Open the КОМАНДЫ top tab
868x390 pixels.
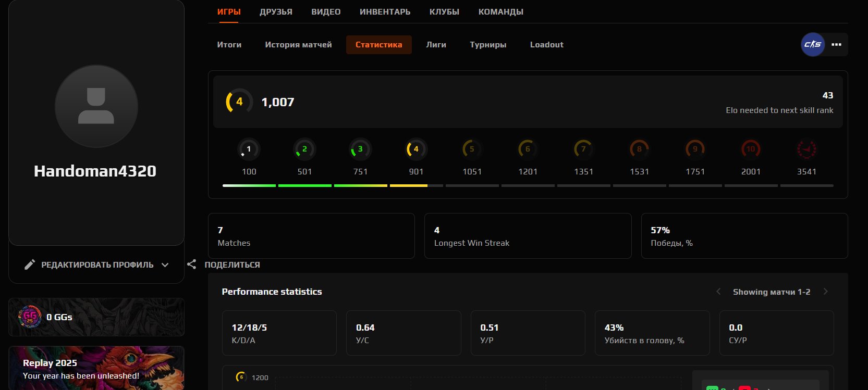[501, 11]
